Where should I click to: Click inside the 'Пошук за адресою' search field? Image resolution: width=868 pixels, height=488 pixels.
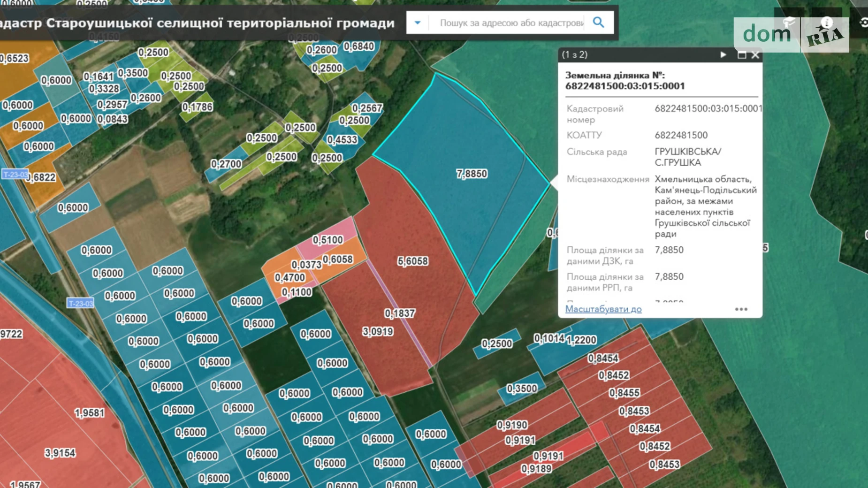point(507,22)
